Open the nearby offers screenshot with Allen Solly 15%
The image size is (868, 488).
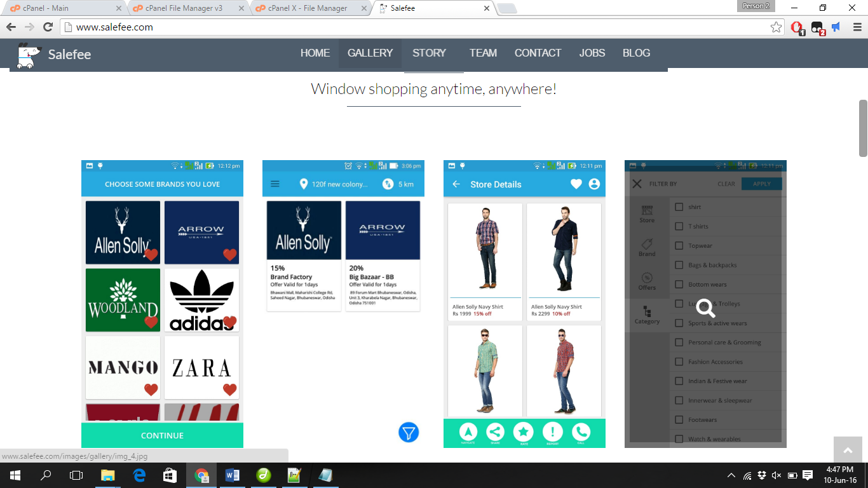point(343,304)
